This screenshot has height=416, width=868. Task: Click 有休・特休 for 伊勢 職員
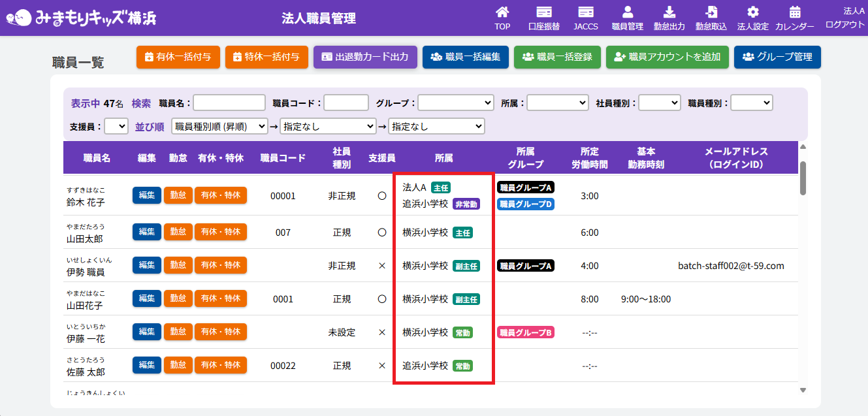point(221,265)
